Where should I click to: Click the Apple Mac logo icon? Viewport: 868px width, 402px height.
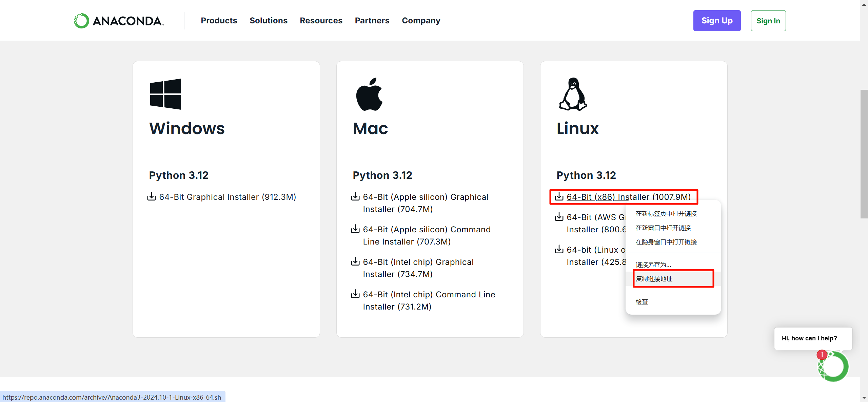tap(369, 94)
